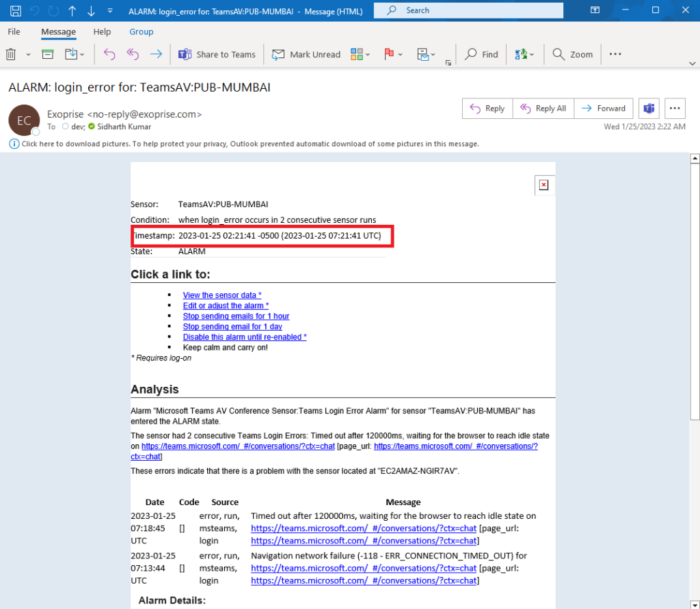Save the message with the floppy disk icon

click(16, 11)
